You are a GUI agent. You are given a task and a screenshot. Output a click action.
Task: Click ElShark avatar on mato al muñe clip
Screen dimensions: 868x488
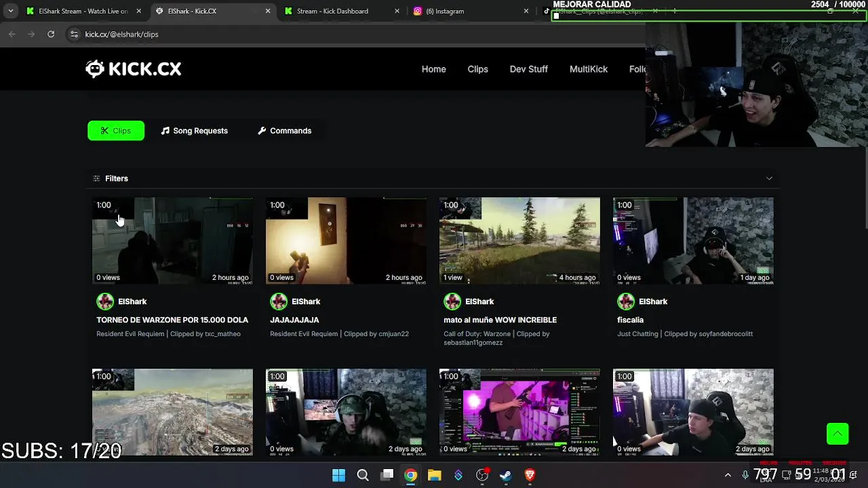(x=452, y=302)
